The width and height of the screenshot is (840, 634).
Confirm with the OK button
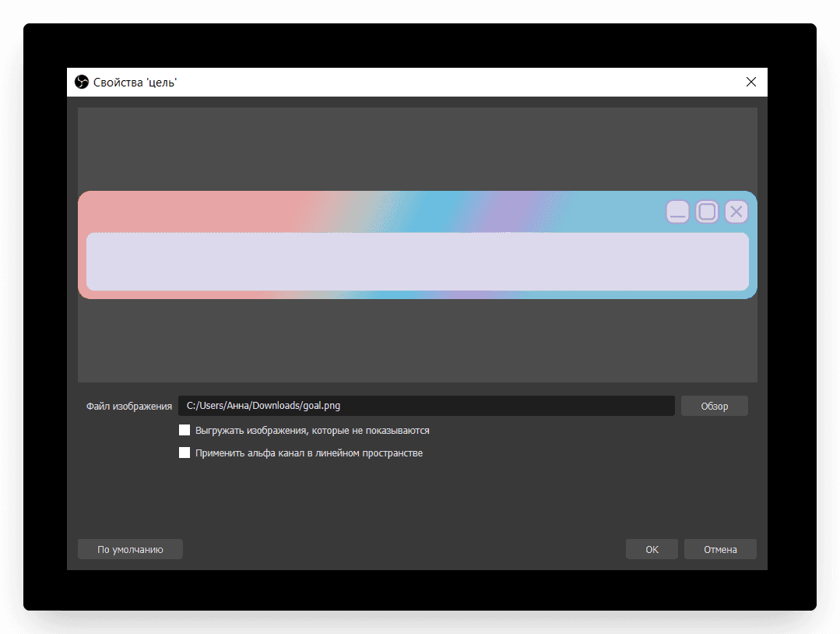[652, 549]
